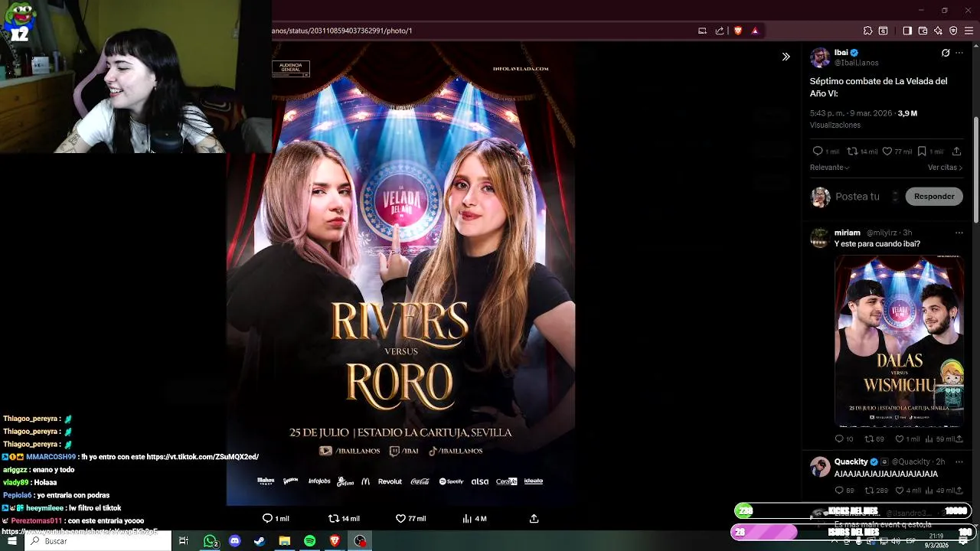This screenshot has width=980, height=551.
Task: Reply to Quackity's comment showing 89
Action: pyautogui.click(x=839, y=491)
